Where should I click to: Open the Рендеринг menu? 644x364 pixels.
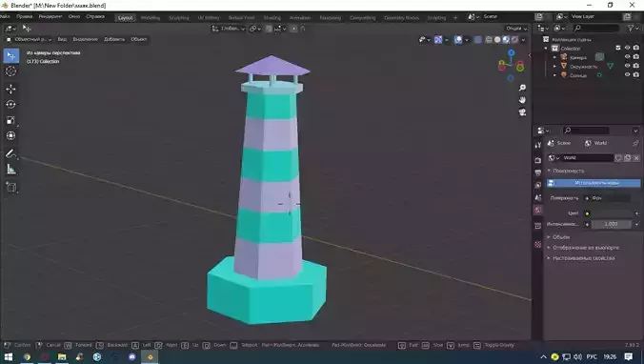click(50, 17)
